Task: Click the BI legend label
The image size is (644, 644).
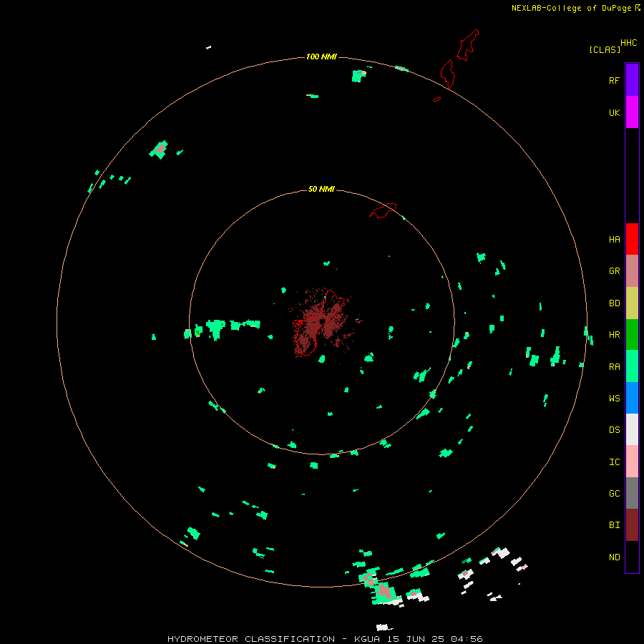Action: (614, 525)
